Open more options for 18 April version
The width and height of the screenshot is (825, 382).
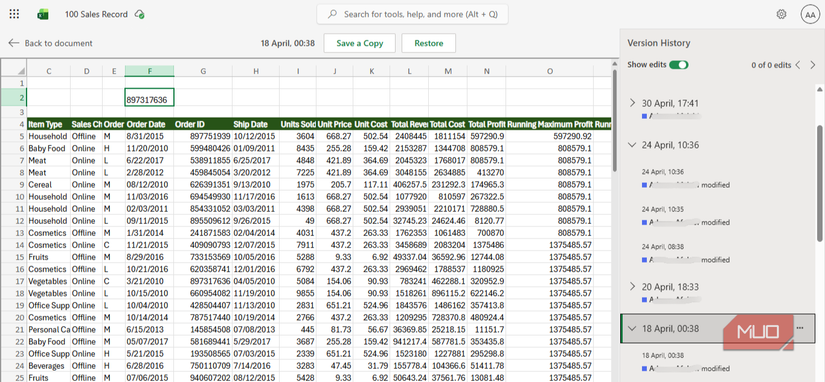click(x=800, y=328)
